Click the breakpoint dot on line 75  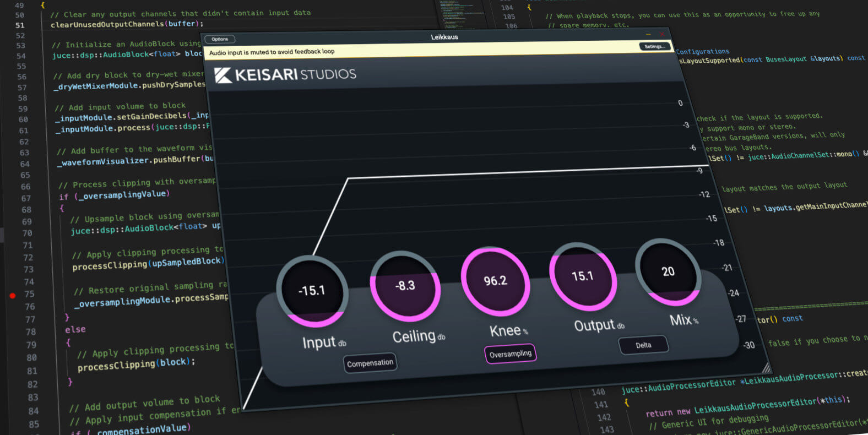click(x=12, y=296)
